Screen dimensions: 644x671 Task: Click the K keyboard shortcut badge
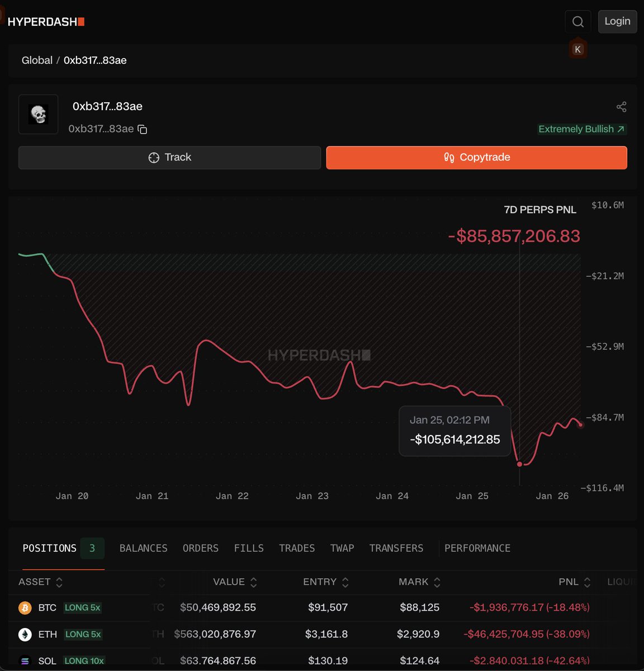click(578, 49)
